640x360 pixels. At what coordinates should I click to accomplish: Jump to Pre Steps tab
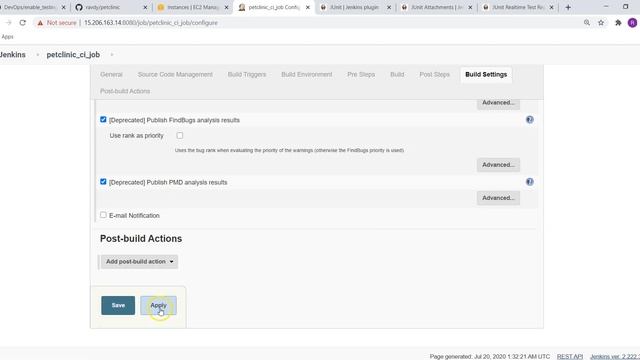[361, 74]
